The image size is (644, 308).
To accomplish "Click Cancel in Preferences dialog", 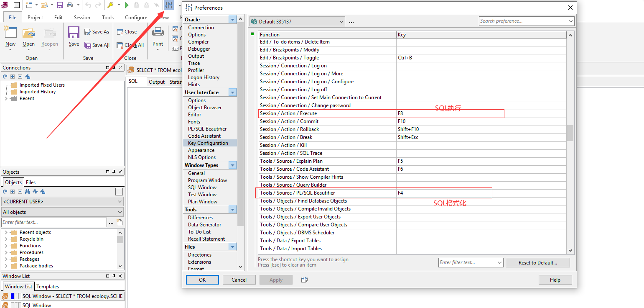I will [239, 280].
